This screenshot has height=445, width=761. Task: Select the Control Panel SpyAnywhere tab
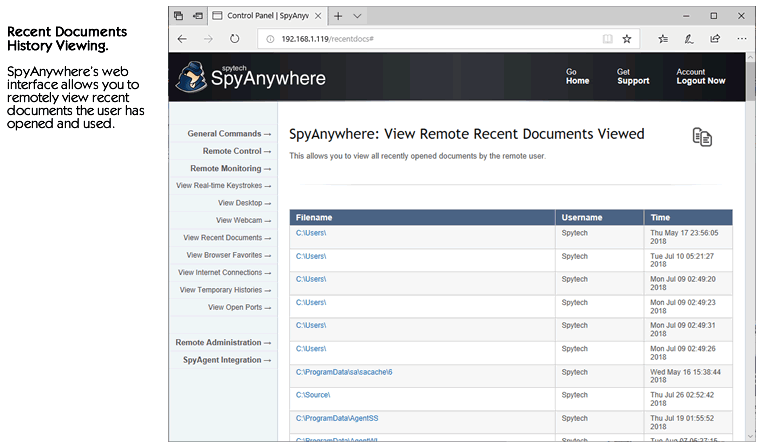pyautogui.click(x=267, y=16)
